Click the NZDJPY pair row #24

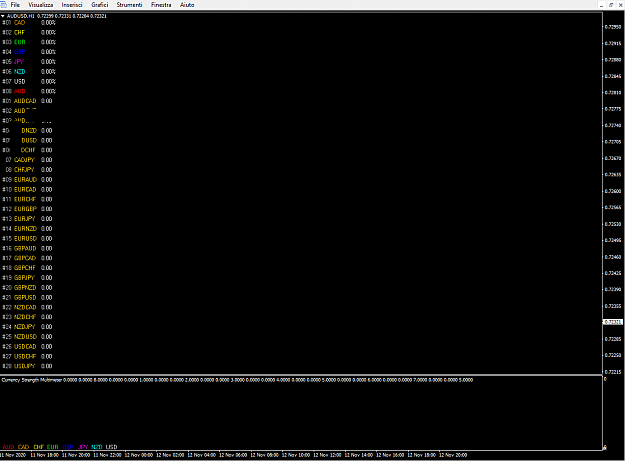pyautogui.click(x=27, y=327)
